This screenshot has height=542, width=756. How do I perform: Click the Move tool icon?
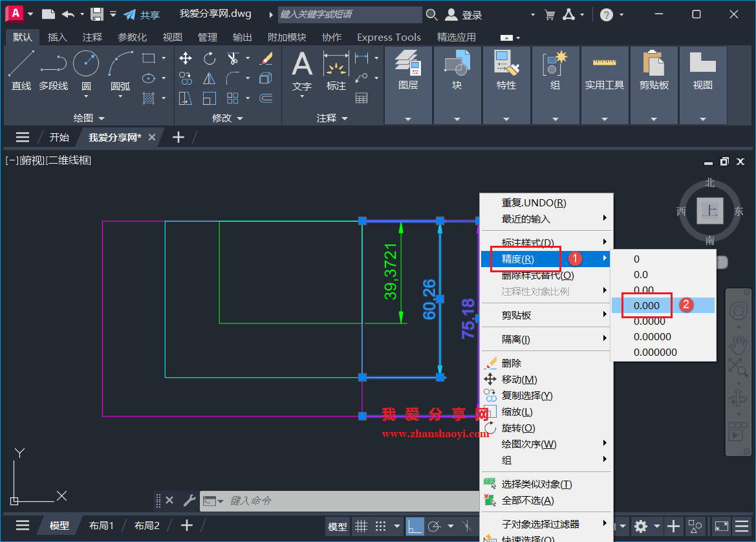coord(186,59)
